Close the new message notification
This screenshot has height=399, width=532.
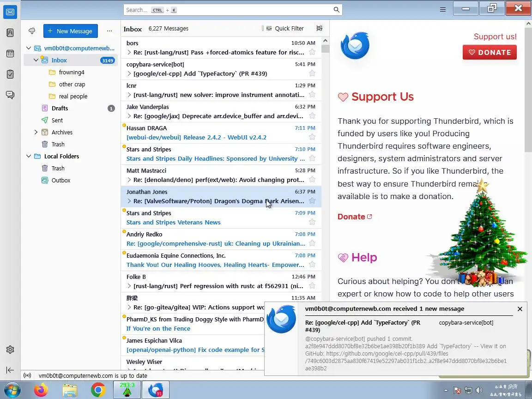coord(520,309)
